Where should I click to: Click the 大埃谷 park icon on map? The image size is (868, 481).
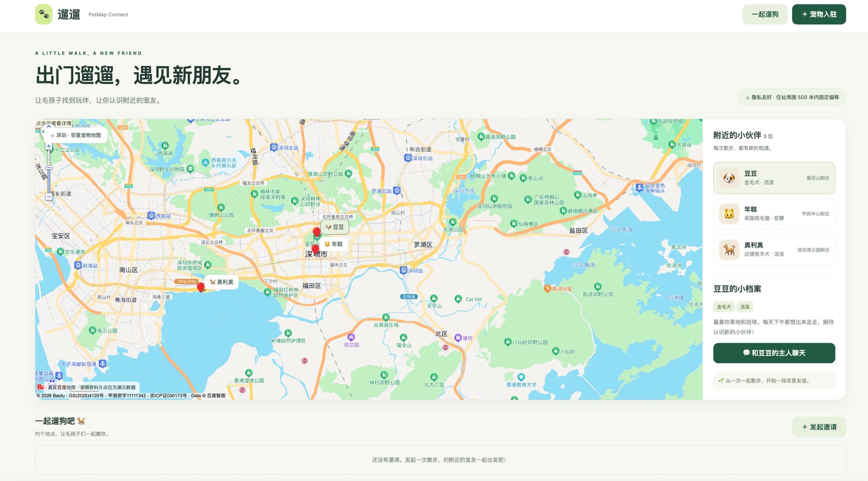672,144
